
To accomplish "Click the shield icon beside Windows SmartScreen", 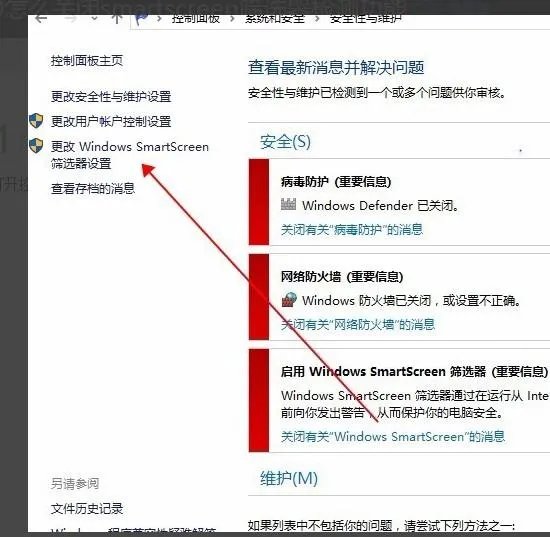I will [x=36, y=146].
